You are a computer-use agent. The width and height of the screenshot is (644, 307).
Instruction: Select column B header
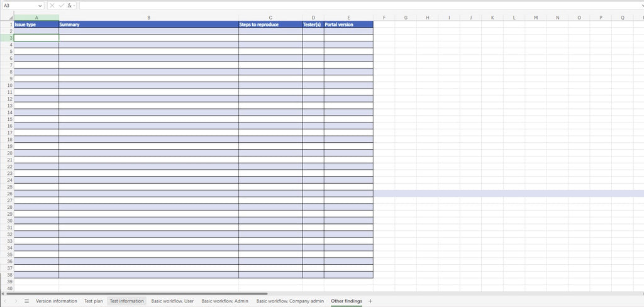tap(148, 18)
